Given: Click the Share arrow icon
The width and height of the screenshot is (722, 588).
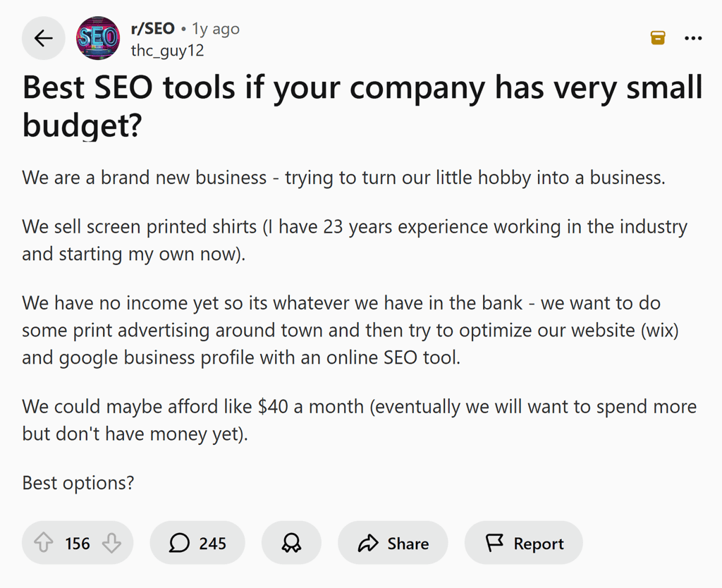Looking at the screenshot, I should 367,543.
